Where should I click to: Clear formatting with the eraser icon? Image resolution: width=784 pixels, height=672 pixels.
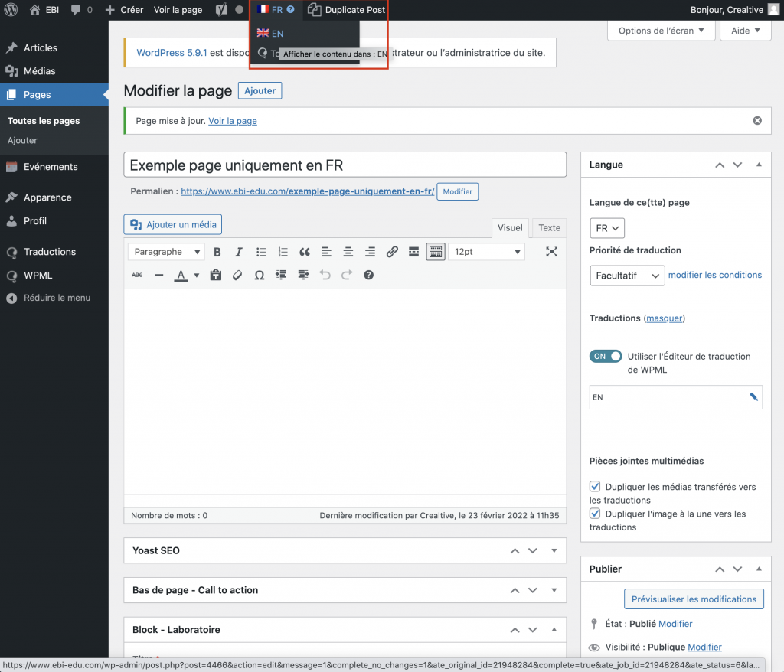point(237,275)
